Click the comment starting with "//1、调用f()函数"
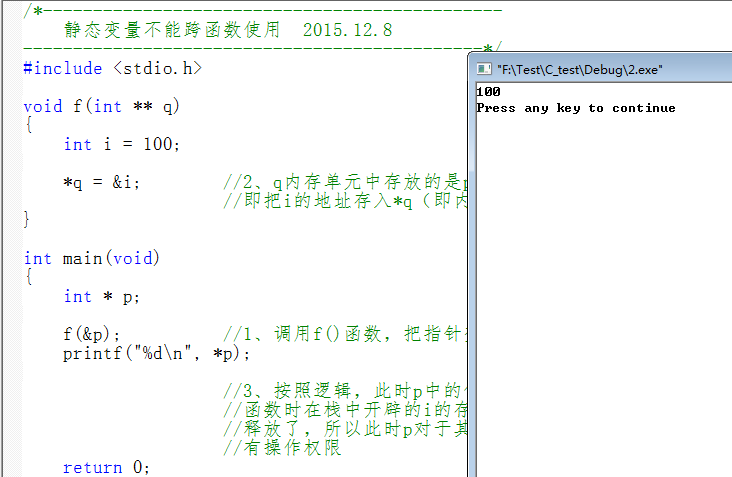Viewport: 732px width, 477px height. pyautogui.click(x=345, y=334)
